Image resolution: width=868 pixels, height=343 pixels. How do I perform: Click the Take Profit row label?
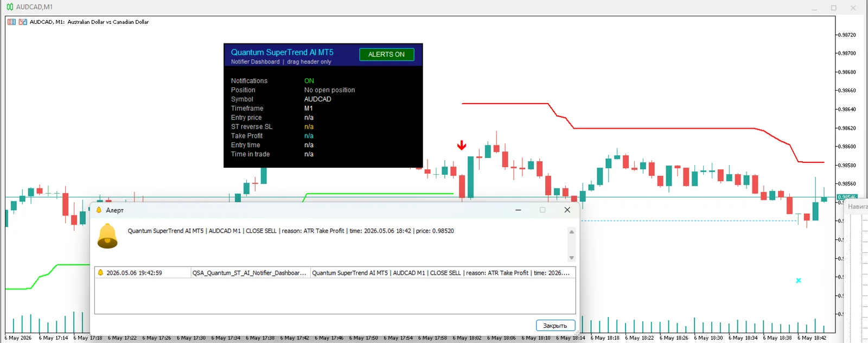point(247,136)
